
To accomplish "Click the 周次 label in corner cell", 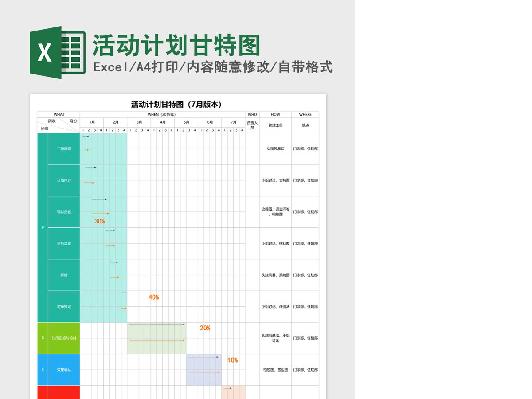I will [x=52, y=121].
